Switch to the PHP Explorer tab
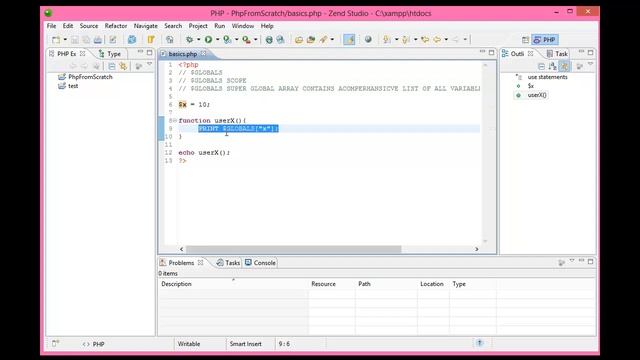The width and height of the screenshot is (640, 360). pyautogui.click(x=67, y=53)
